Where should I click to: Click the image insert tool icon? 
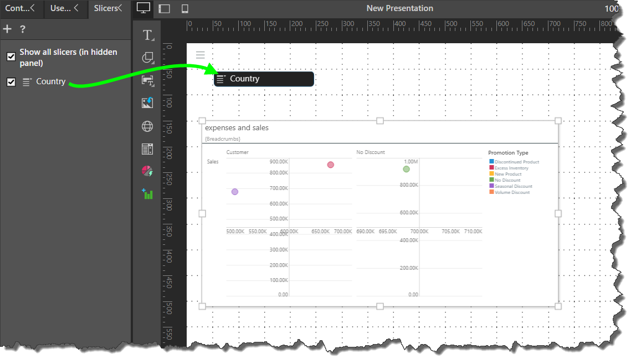point(147,102)
